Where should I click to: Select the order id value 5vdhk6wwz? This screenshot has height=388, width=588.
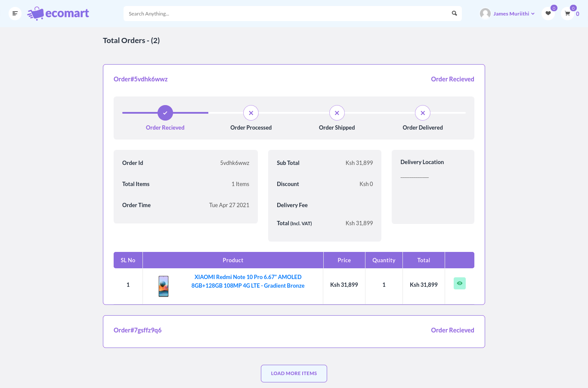click(235, 163)
